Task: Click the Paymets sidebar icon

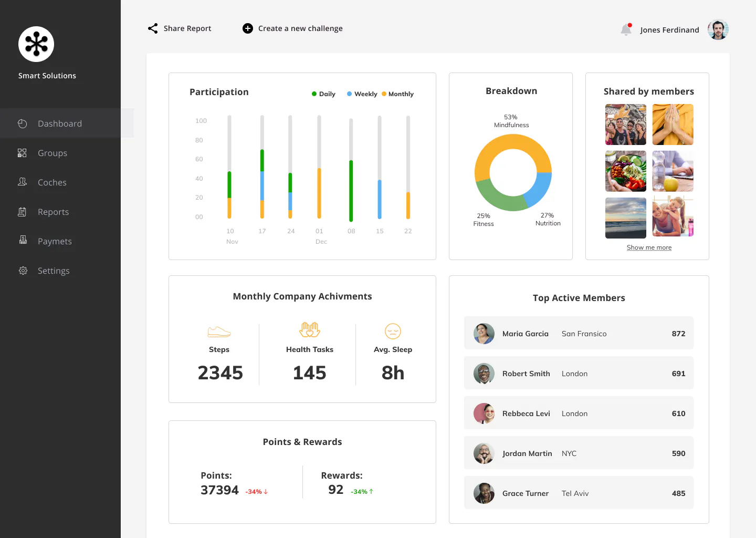Action: (23, 240)
